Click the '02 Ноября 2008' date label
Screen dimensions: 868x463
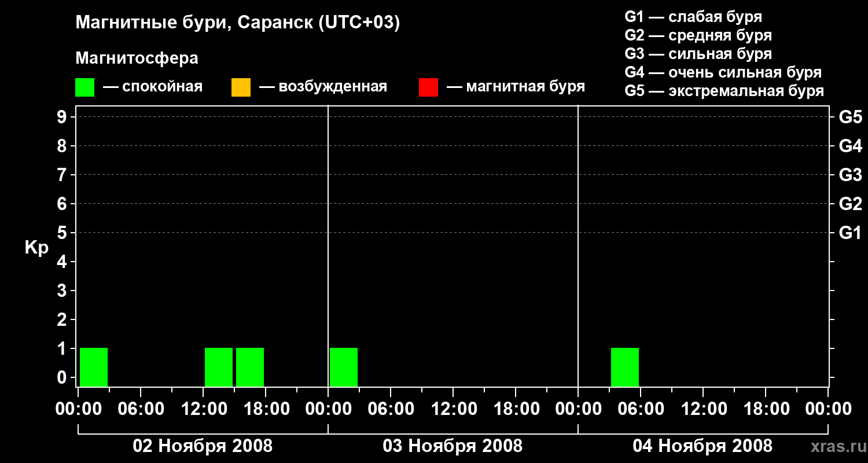point(203,446)
